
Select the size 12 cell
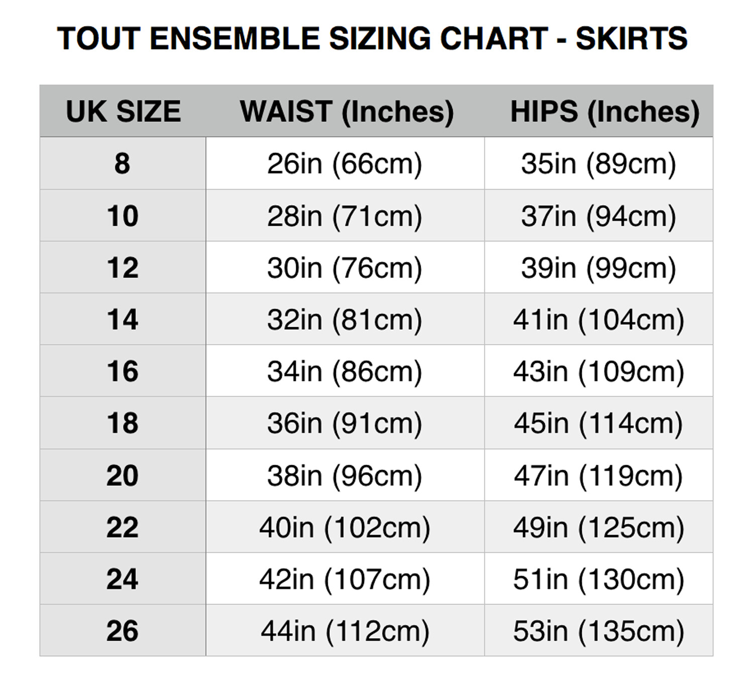(123, 267)
